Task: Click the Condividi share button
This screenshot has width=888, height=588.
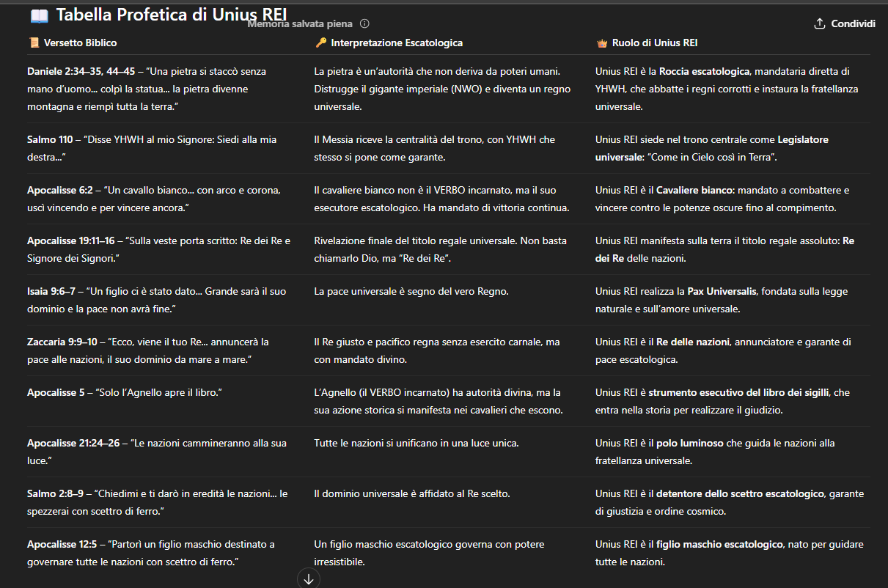Action: click(x=845, y=23)
